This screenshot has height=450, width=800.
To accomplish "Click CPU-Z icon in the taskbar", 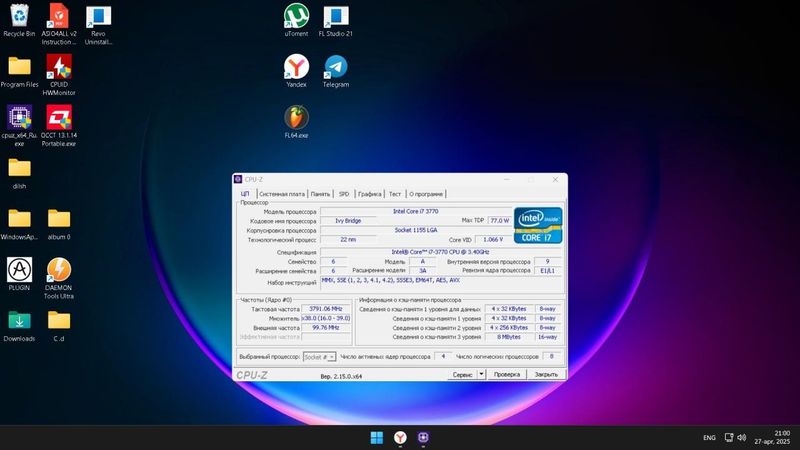I will pyautogui.click(x=423, y=438).
